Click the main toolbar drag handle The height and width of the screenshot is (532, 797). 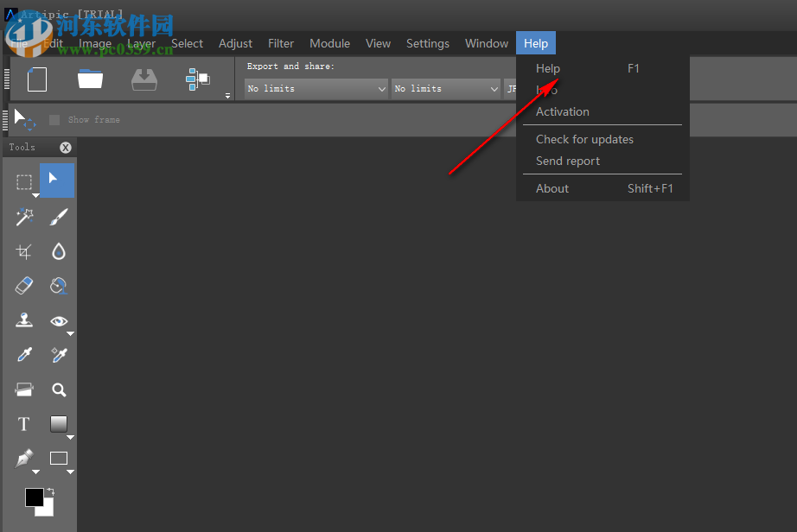[7, 79]
